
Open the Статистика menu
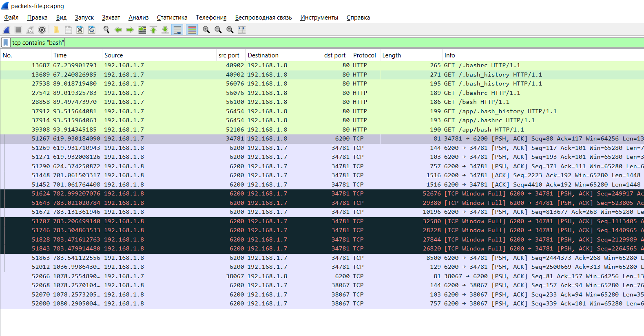click(x=172, y=18)
